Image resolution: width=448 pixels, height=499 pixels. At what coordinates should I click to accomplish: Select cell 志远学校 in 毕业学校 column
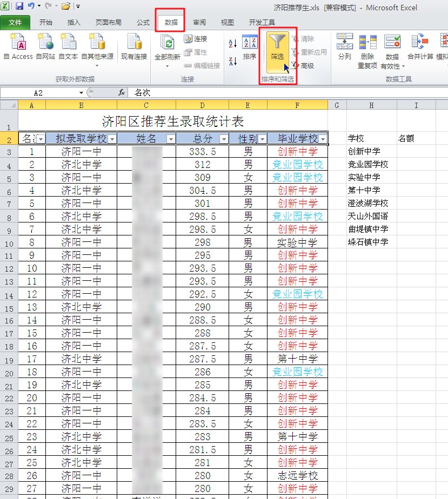pos(297,476)
